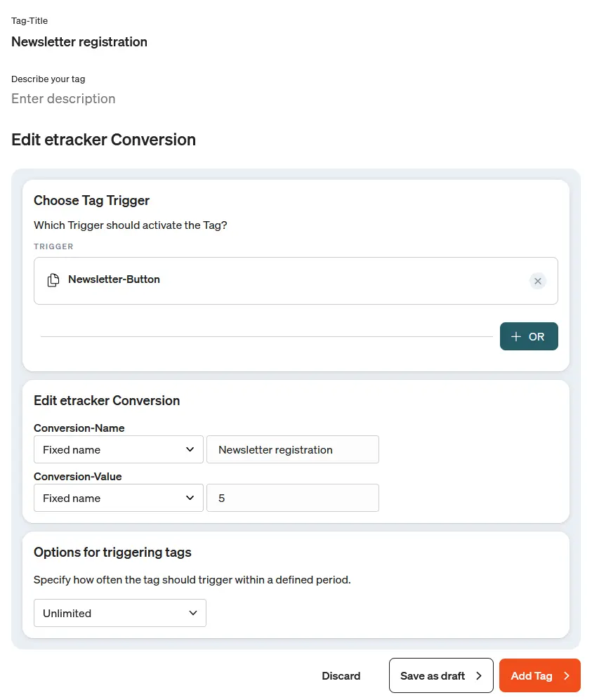Remove the Newsletter-Button trigger via the X icon
Viewport: 599px width, 700px height.
538,281
